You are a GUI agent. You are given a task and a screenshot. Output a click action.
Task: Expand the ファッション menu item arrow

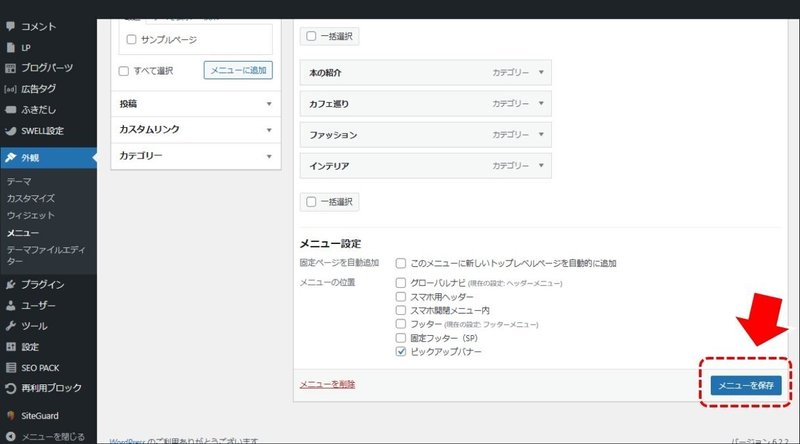(541, 135)
